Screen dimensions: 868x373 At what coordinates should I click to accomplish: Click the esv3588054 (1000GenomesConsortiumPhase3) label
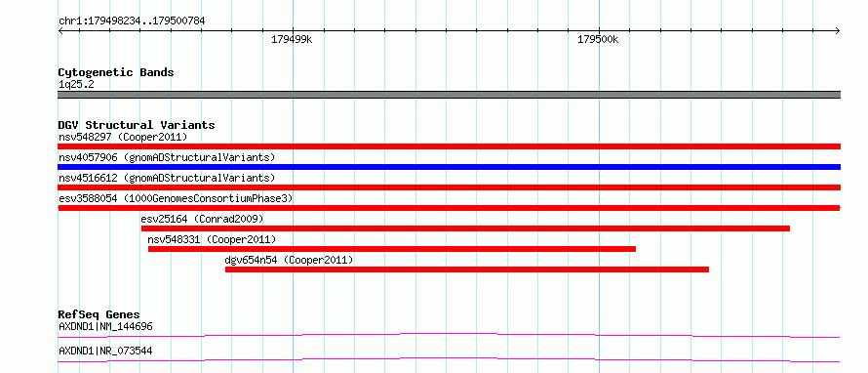pyautogui.click(x=176, y=198)
